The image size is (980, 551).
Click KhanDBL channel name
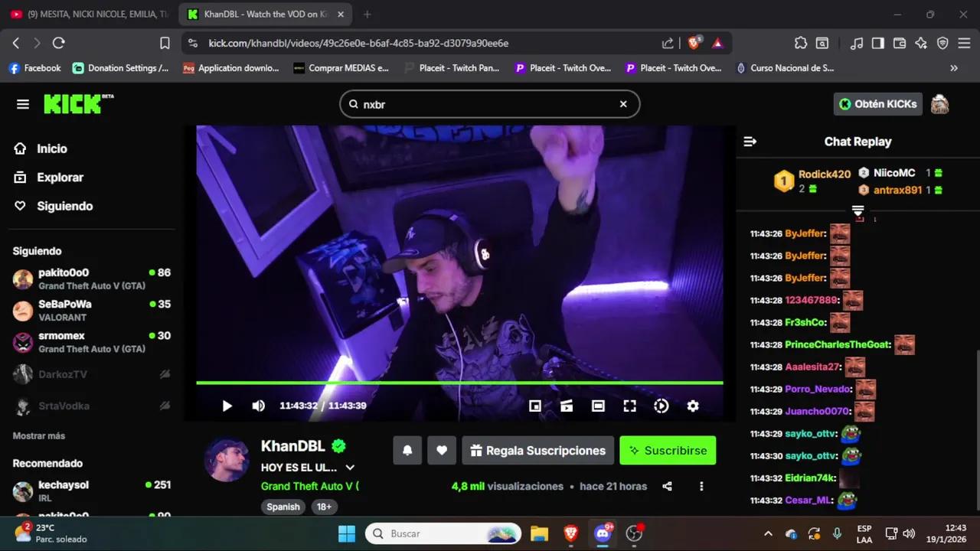coord(293,446)
